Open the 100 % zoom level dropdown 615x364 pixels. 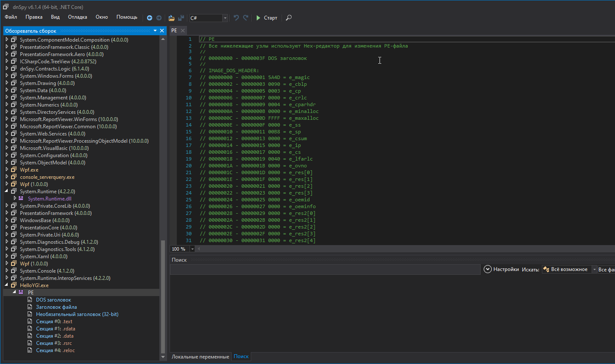[192, 249]
